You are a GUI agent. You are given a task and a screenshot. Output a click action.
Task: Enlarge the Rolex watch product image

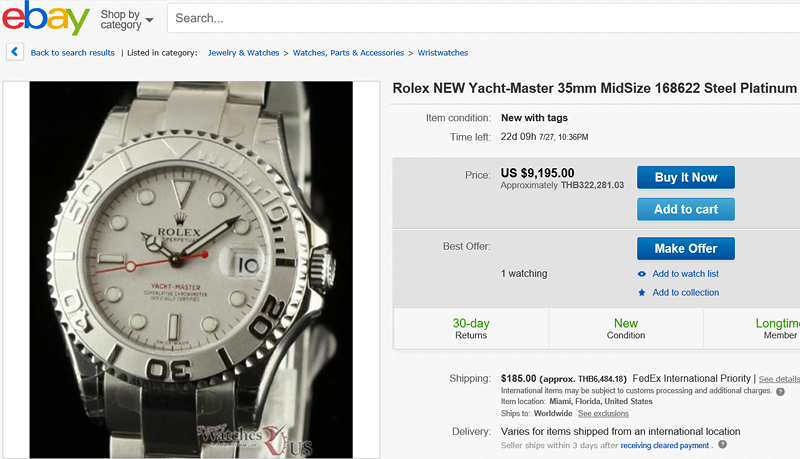click(191, 268)
